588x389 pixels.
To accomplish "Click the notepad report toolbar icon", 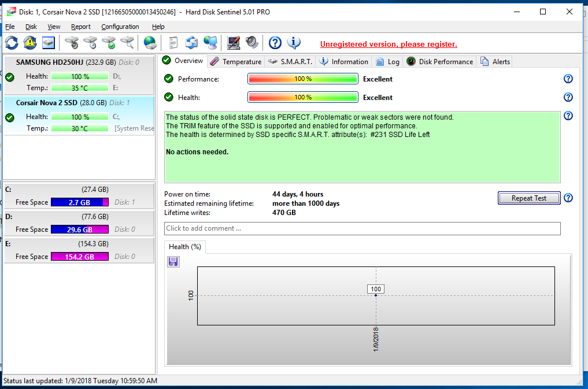I will pyautogui.click(x=173, y=43).
